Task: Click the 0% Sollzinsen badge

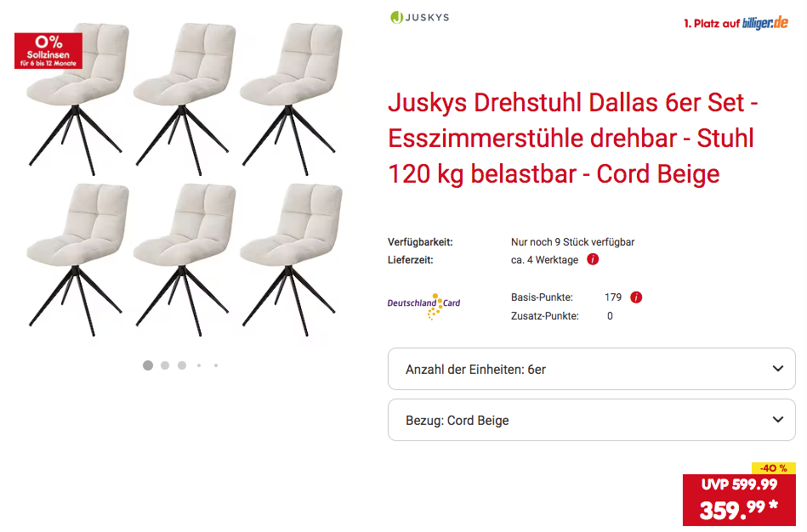Action: pos(48,51)
